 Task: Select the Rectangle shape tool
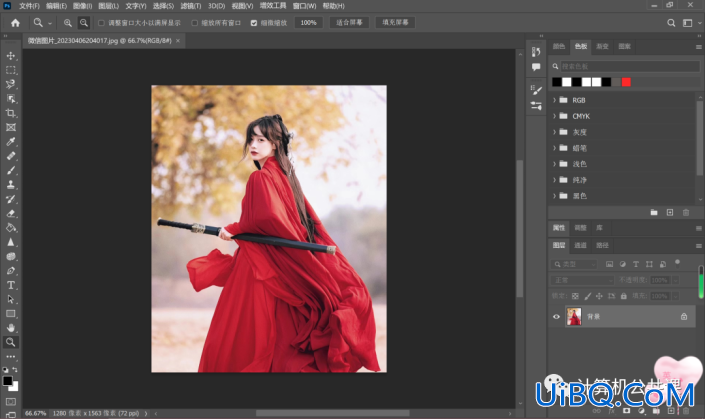[x=11, y=314]
